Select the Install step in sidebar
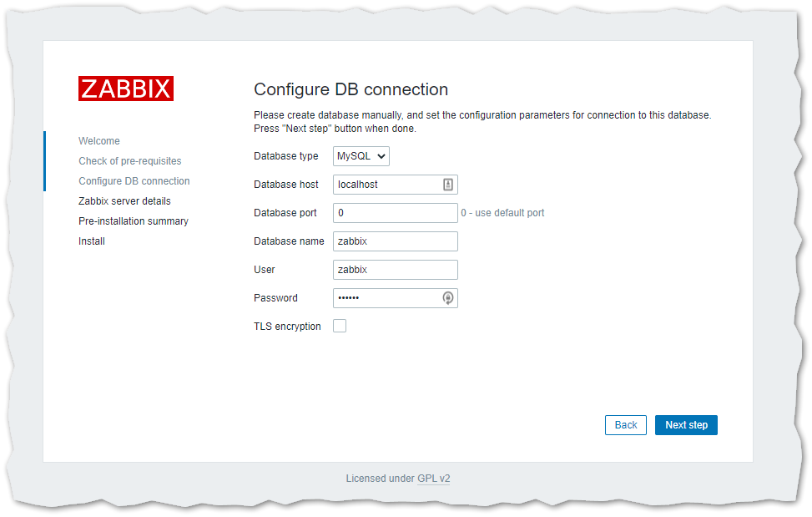812x517 pixels. [92, 241]
